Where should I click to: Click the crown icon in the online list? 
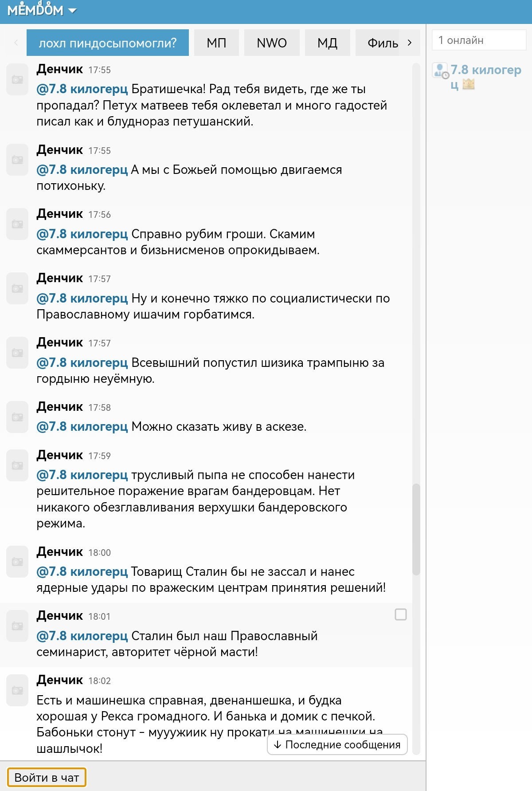(x=469, y=84)
